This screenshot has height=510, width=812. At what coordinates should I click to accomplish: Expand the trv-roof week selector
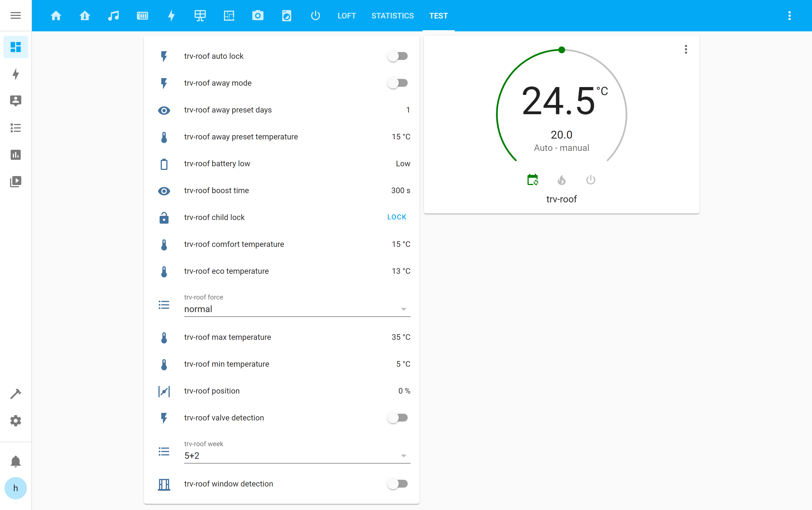pyautogui.click(x=404, y=455)
